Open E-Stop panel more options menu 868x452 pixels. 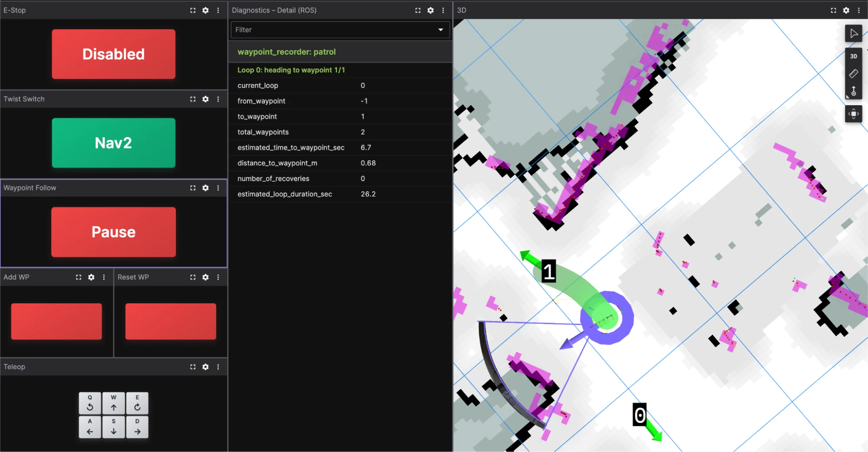click(218, 10)
